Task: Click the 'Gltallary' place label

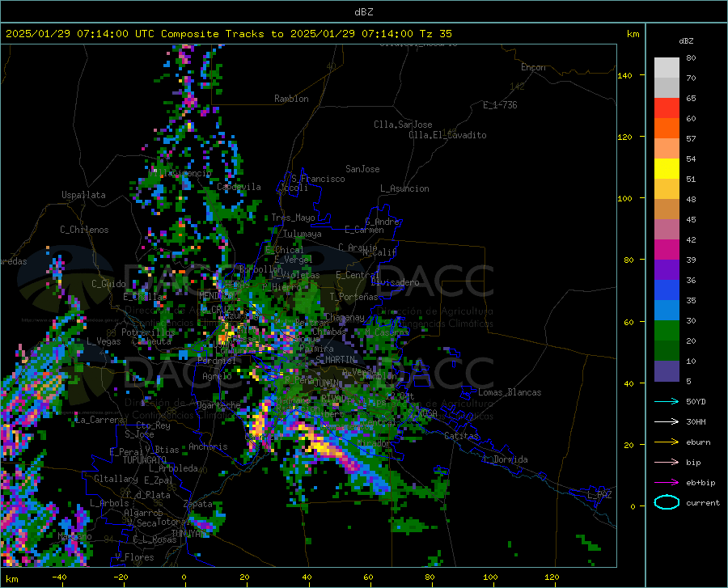Action: point(116,479)
